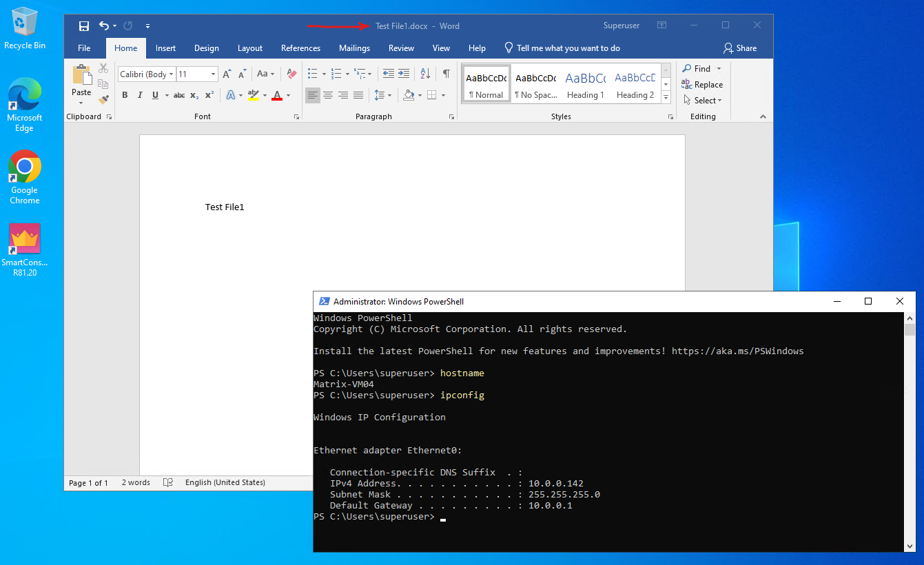Click the Increase Indent icon

pyautogui.click(x=404, y=74)
